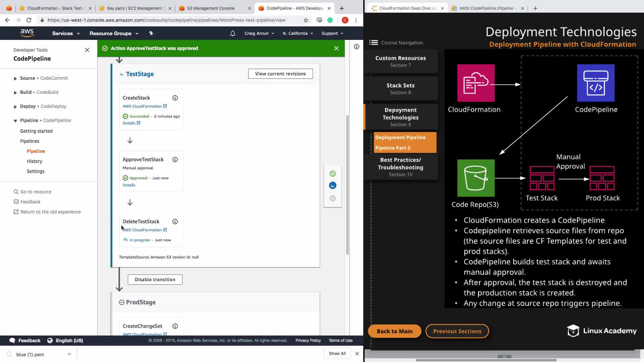Click the Disable transition button
Image resolution: width=644 pixels, height=362 pixels.
pyautogui.click(x=155, y=280)
